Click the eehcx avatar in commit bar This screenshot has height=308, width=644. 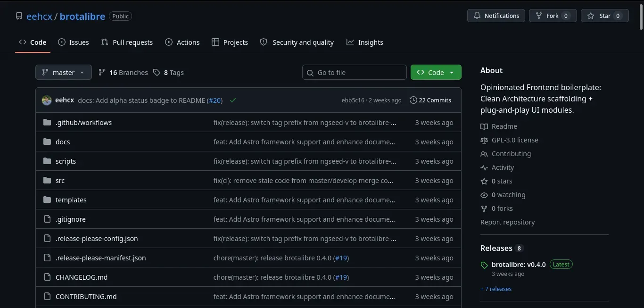(47, 100)
